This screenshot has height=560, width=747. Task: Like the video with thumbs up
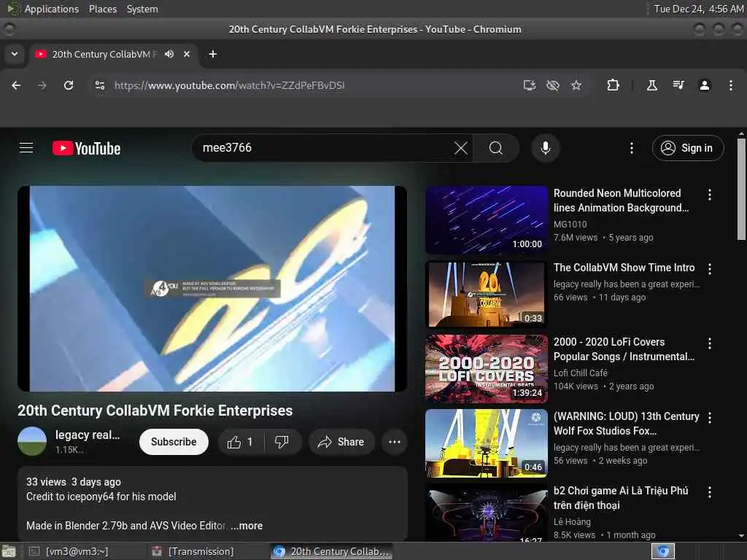(x=241, y=442)
